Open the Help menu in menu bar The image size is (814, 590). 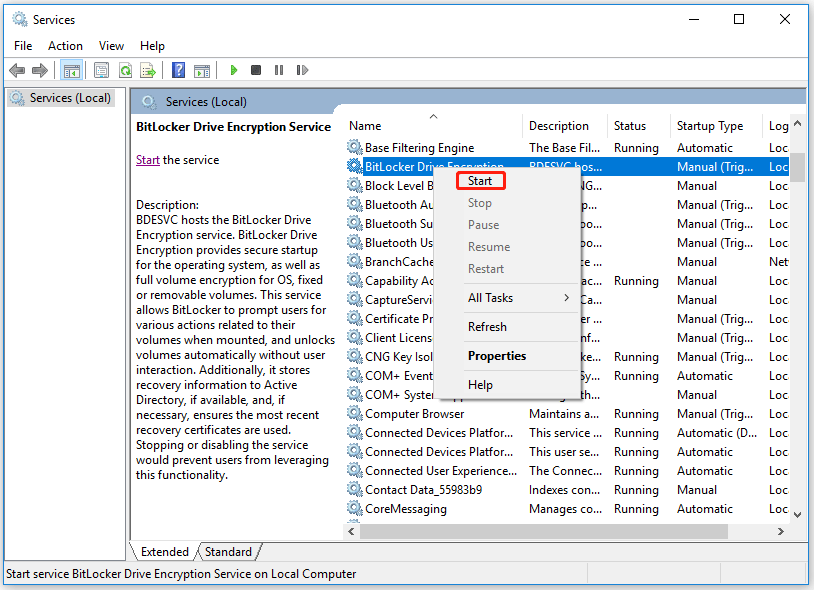point(152,46)
